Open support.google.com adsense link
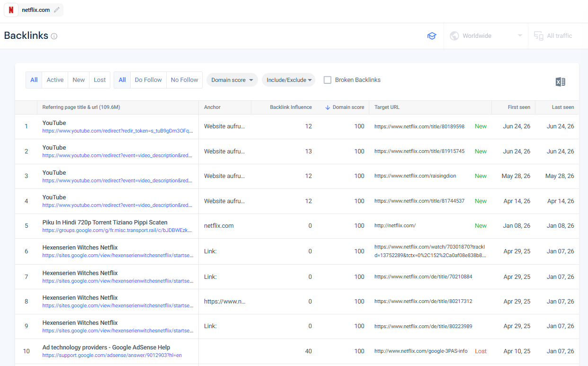The height and width of the screenshot is (366, 588). click(112, 355)
